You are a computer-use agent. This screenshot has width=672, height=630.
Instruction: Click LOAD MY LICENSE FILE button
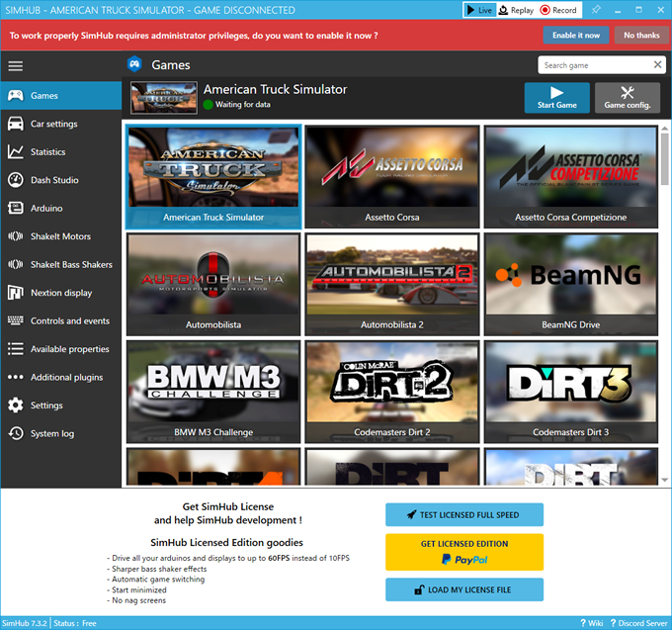coord(464,589)
